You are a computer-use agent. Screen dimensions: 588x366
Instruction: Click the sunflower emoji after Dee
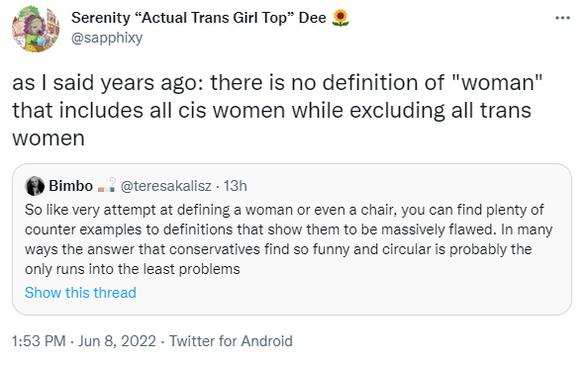(x=341, y=18)
